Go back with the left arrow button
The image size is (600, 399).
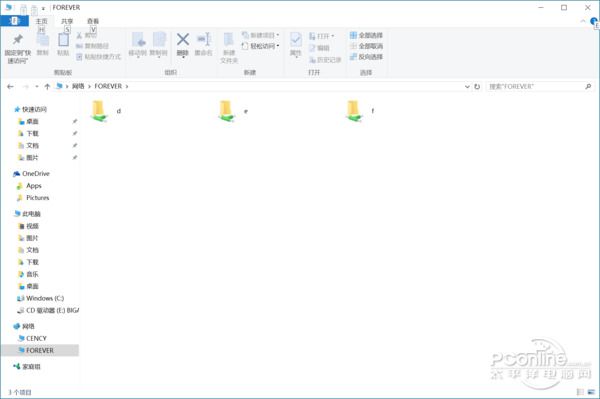(10, 86)
